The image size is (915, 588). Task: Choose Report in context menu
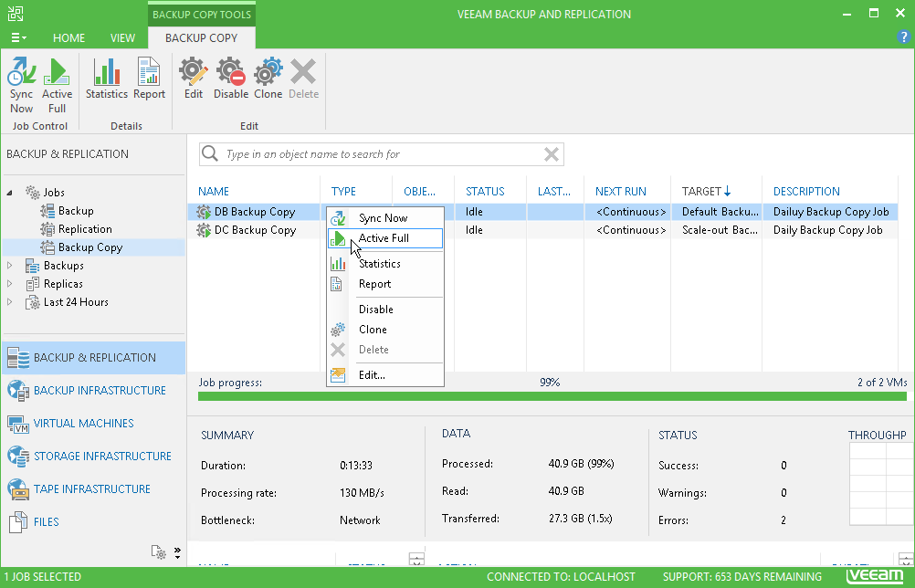coord(385,284)
